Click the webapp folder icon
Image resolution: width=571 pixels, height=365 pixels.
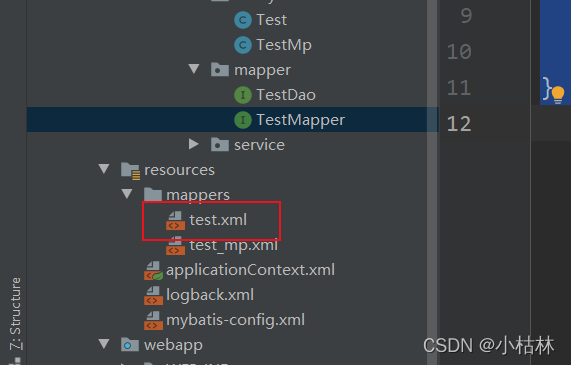tap(130, 345)
